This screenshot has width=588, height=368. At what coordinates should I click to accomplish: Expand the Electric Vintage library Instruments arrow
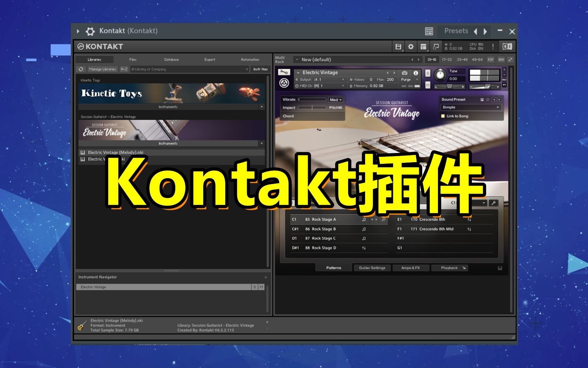(x=262, y=143)
